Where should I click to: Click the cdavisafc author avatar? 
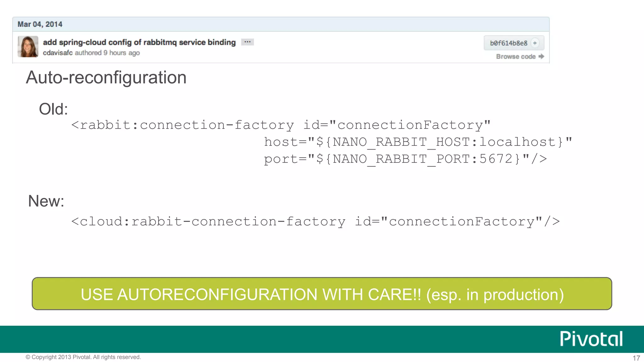(28, 47)
